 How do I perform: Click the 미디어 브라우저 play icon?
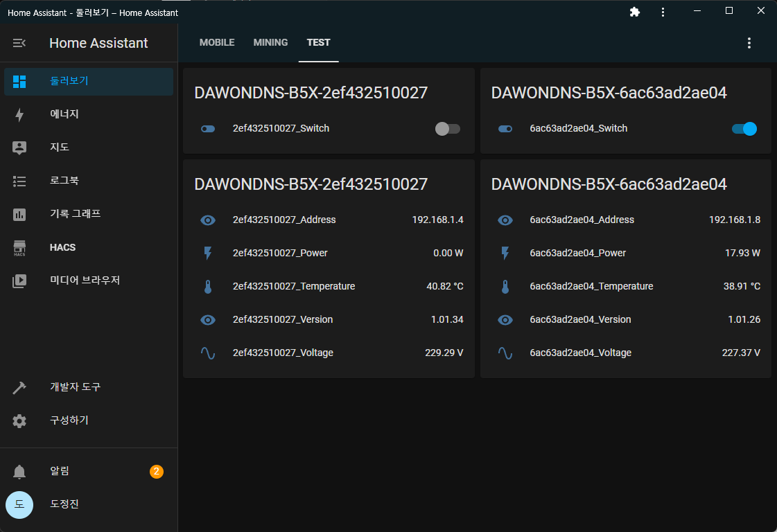coord(19,281)
